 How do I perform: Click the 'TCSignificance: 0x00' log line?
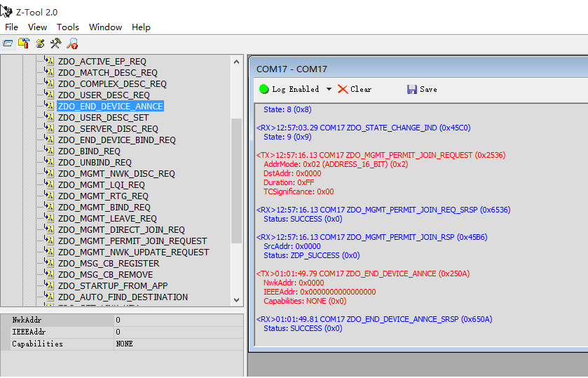pyautogui.click(x=299, y=191)
